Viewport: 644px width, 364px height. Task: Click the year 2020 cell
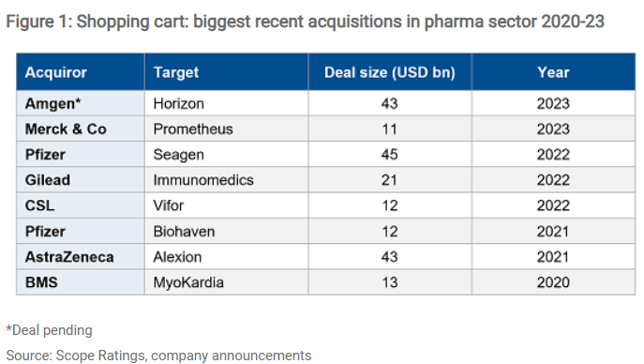click(x=553, y=282)
